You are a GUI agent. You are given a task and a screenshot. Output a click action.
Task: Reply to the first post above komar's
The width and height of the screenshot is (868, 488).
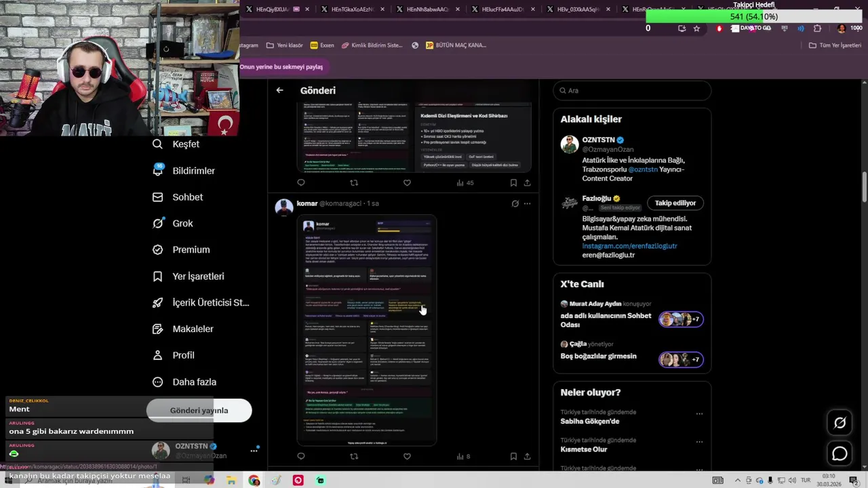tap(301, 183)
